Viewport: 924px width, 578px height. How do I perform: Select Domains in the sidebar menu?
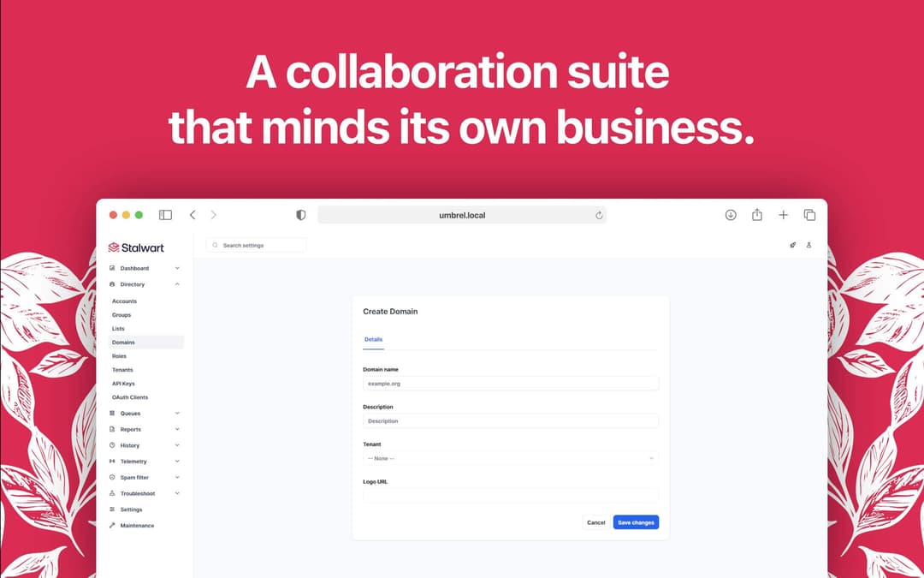123,342
